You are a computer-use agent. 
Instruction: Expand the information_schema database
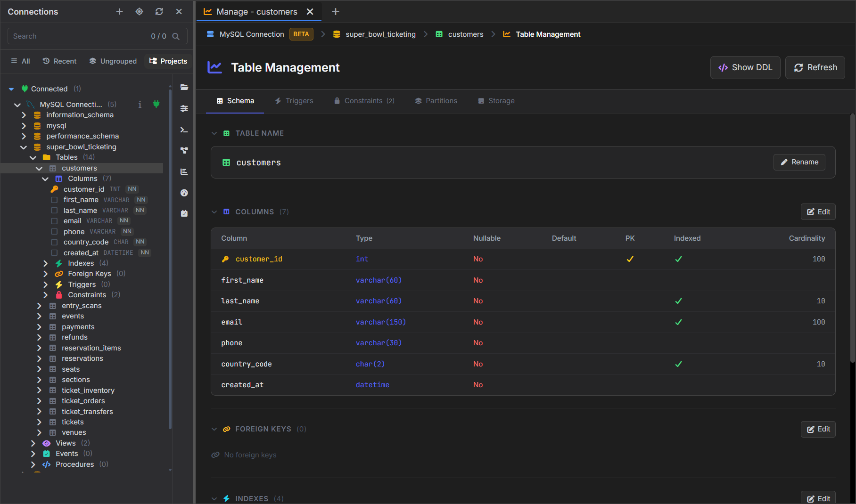click(x=24, y=115)
